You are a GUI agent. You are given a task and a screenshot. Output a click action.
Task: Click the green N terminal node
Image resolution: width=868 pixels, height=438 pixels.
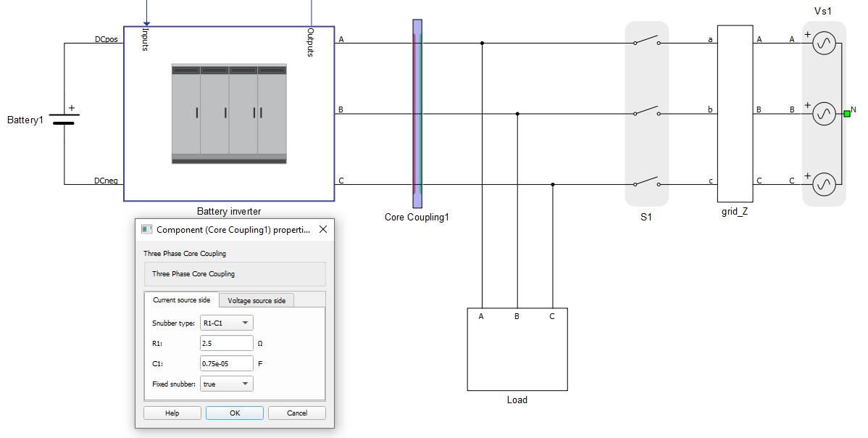point(846,114)
